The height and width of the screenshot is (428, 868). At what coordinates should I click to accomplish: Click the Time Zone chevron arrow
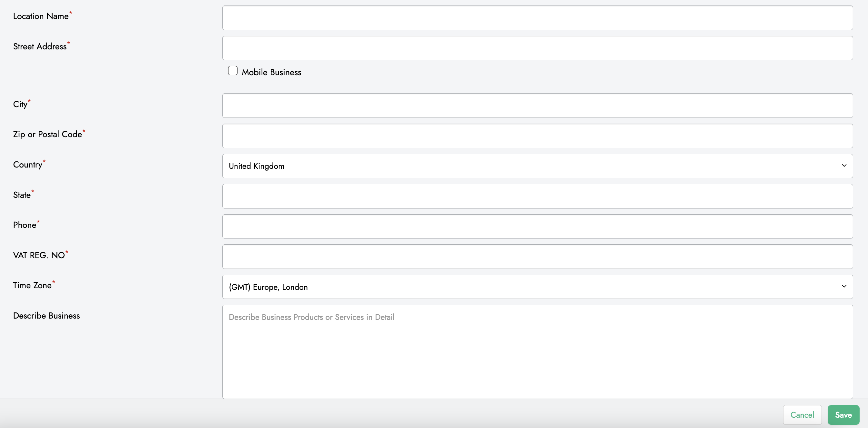844,286
